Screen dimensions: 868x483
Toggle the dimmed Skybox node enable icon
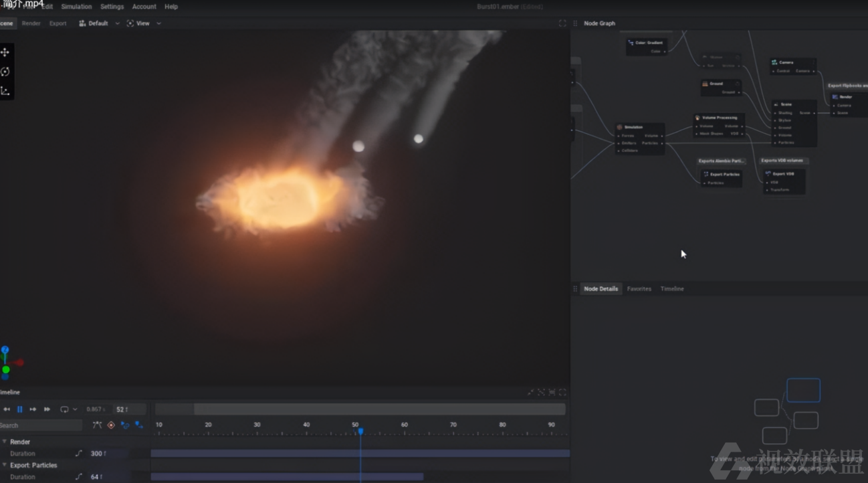click(x=736, y=57)
